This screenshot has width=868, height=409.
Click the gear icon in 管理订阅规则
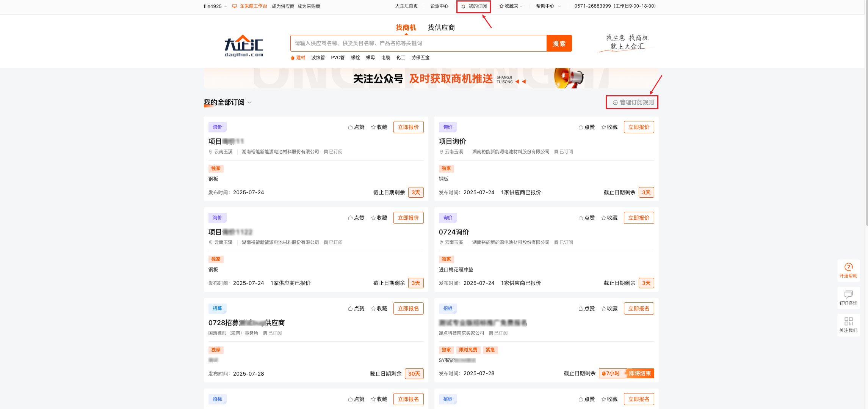tap(615, 102)
